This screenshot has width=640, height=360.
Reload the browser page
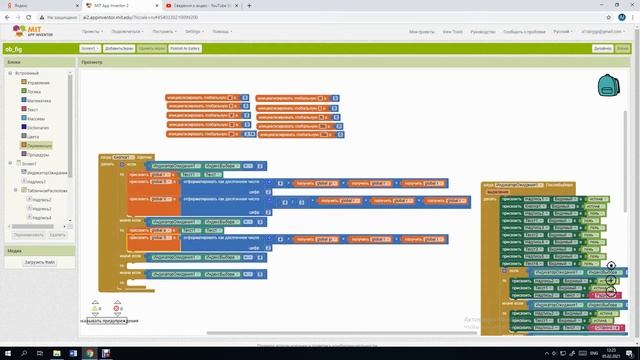29,18
